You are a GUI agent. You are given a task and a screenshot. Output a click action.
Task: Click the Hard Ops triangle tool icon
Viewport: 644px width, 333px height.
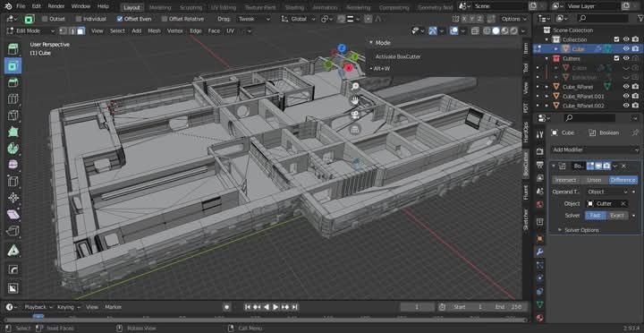click(x=13, y=251)
